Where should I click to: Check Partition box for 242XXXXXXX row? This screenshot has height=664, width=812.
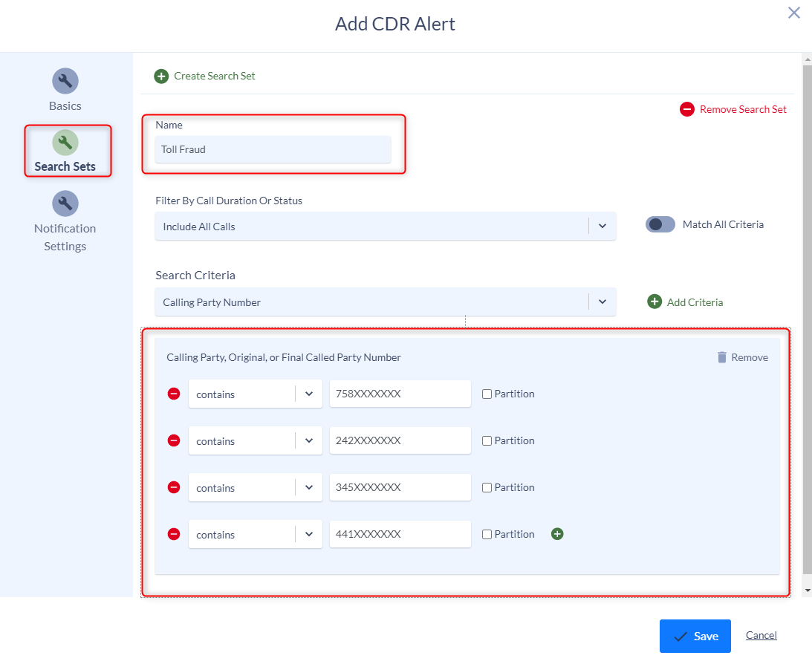487,441
